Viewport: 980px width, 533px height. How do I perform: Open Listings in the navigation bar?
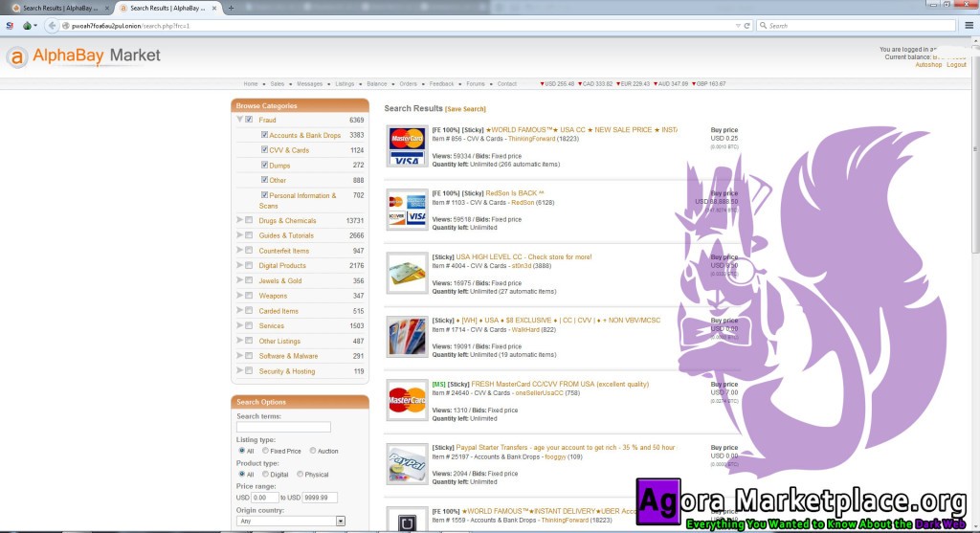(x=345, y=84)
